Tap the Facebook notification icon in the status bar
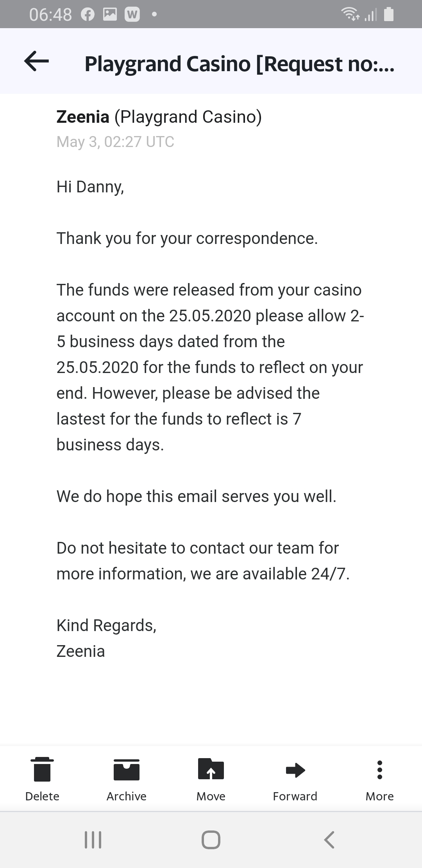This screenshot has height=868, width=422. (x=88, y=15)
